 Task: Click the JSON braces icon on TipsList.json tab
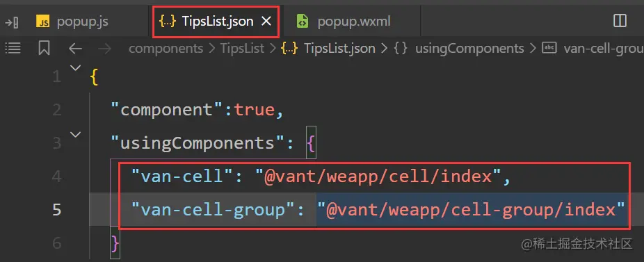click(x=167, y=22)
